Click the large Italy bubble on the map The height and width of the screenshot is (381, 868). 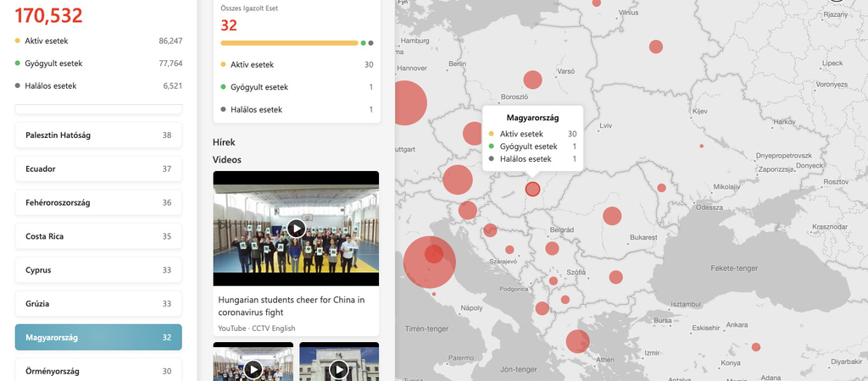(x=429, y=262)
